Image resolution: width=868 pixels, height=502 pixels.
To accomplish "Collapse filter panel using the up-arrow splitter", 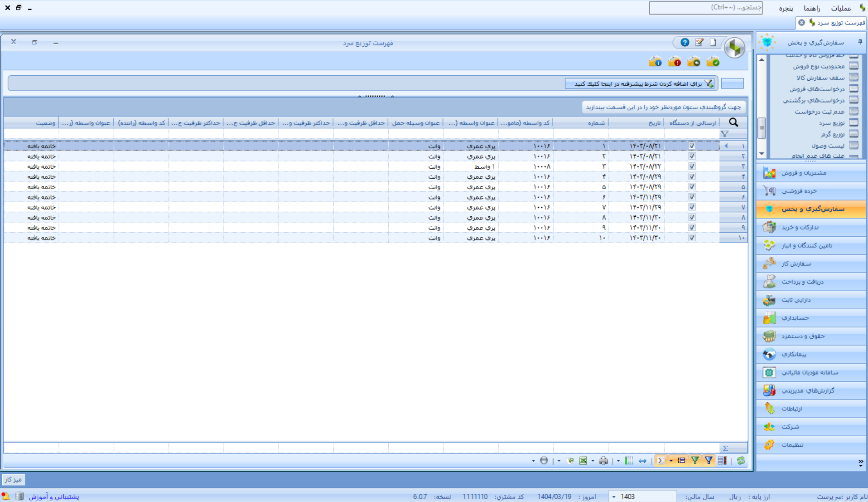I will coord(375,96).
